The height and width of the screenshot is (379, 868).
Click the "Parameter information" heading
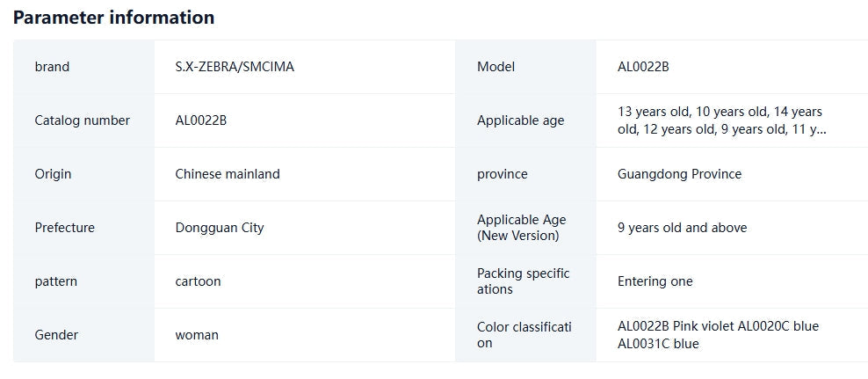113,18
